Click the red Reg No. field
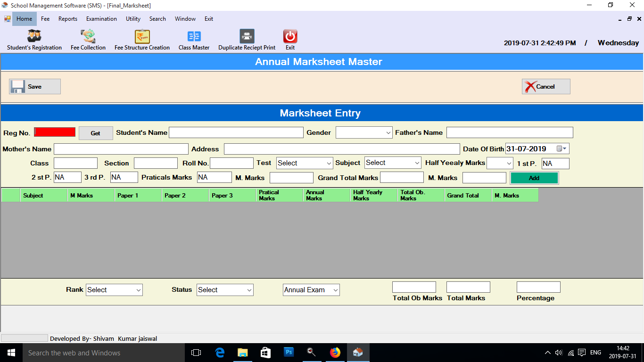Screen dimensions: 644x362 [55, 132]
